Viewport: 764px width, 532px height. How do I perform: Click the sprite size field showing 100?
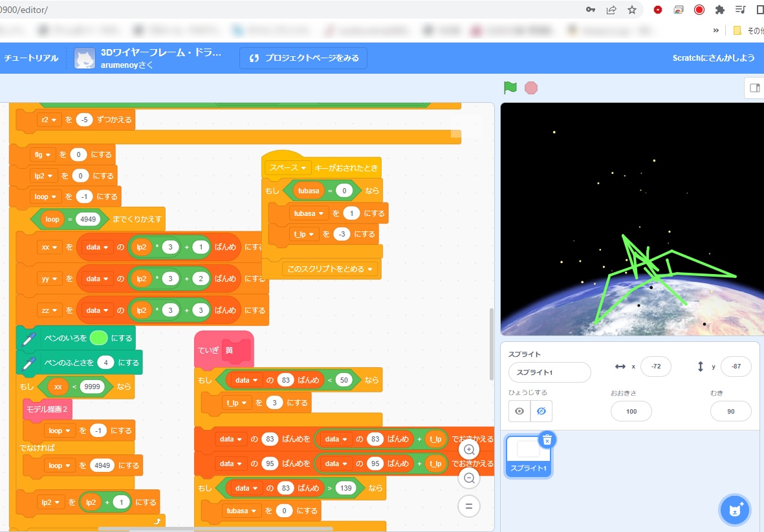point(631,411)
